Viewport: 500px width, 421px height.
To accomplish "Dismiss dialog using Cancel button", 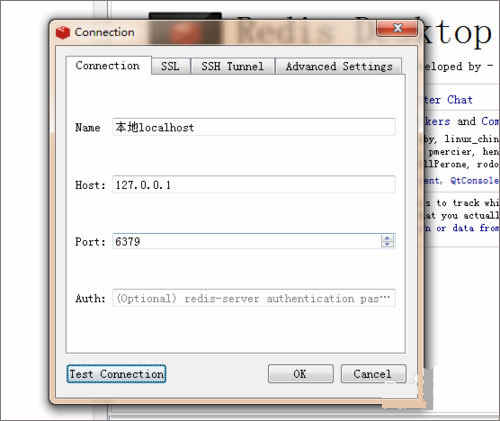I will pos(373,374).
